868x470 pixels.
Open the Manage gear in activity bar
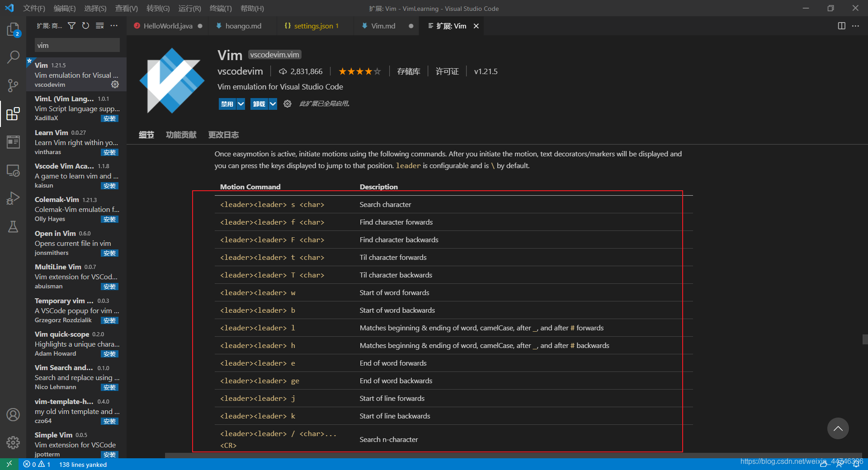(13, 442)
